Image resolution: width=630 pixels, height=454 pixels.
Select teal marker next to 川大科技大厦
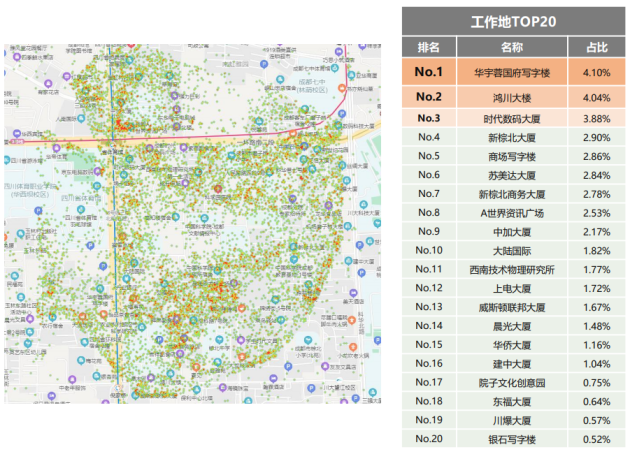point(364,205)
